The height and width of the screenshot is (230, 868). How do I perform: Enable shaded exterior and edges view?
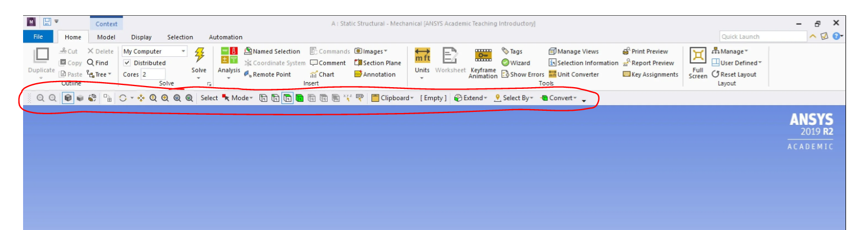pyautogui.click(x=68, y=98)
